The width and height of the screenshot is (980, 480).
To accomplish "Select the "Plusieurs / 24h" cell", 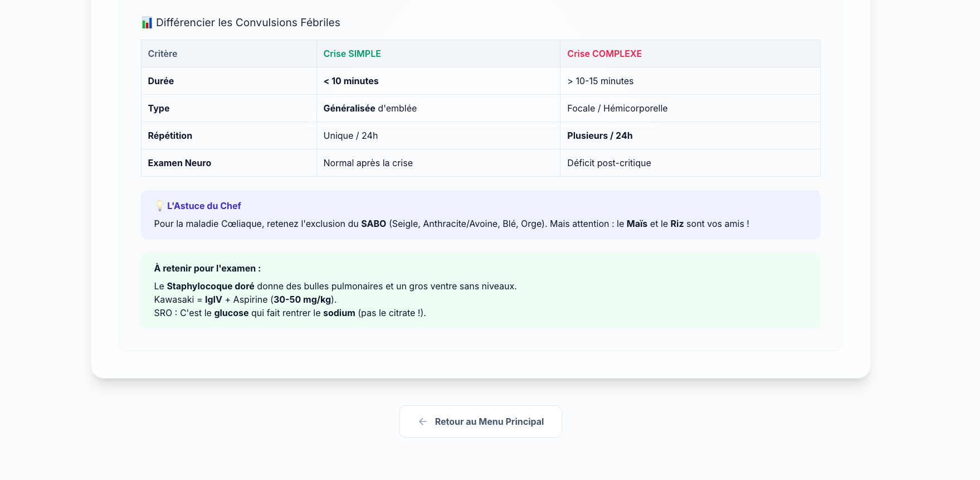I will tap(599, 135).
